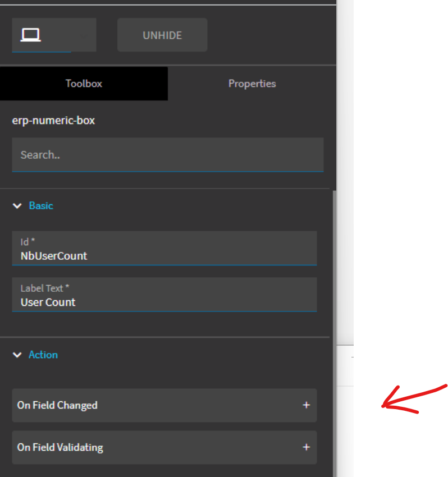Open the On Field Validating row
The image size is (448, 477).
(x=164, y=447)
